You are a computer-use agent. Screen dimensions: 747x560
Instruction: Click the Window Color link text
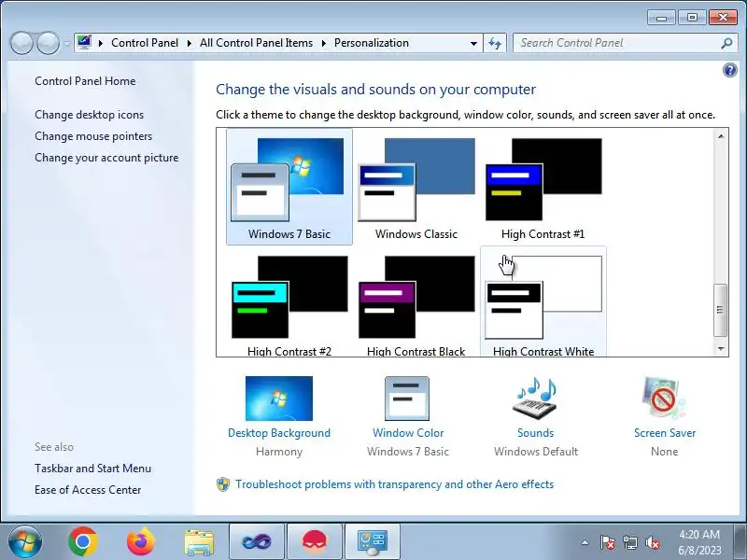(408, 433)
